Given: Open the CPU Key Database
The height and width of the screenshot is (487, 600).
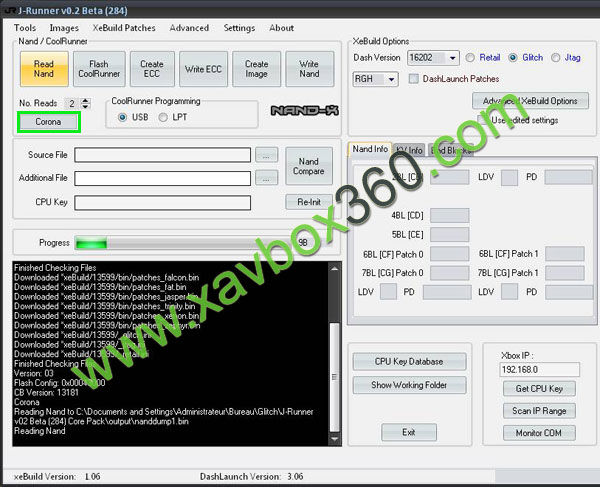Looking at the screenshot, I should [409, 362].
